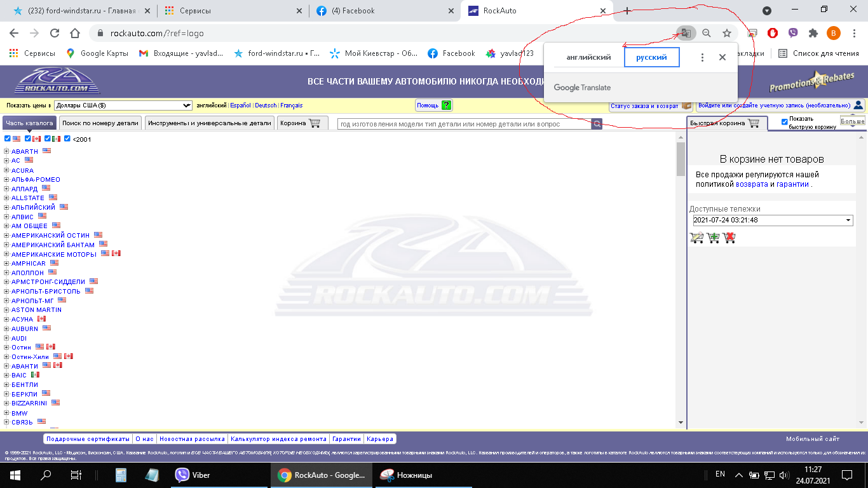The width and height of the screenshot is (868, 488).
Task: Click the 'Deutsch' language link
Action: click(266, 105)
